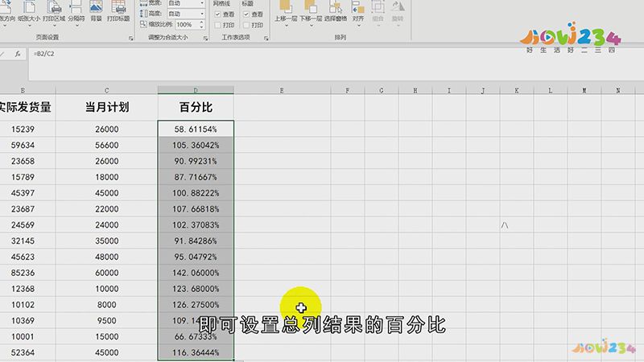This screenshot has width=644, height=362.
Task: Select column F header
Action: pos(348,90)
